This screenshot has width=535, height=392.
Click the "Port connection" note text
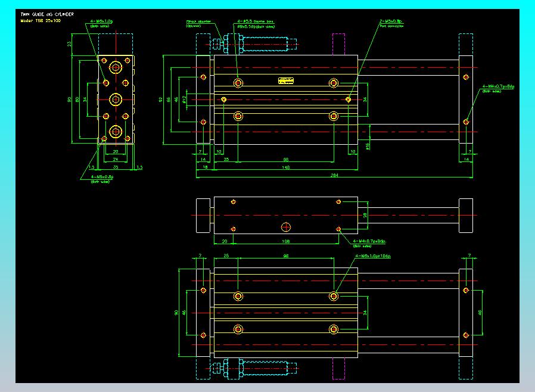[391, 26]
